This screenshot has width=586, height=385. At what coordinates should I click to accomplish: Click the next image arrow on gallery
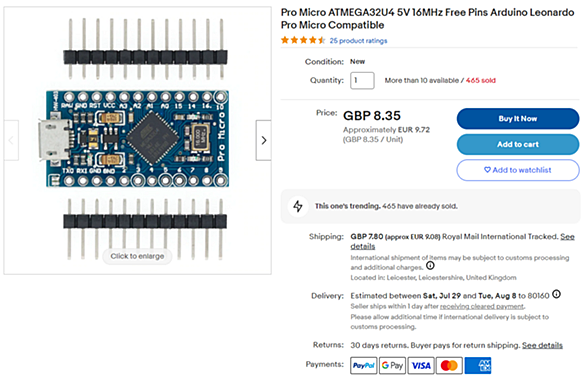coord(263,140)
